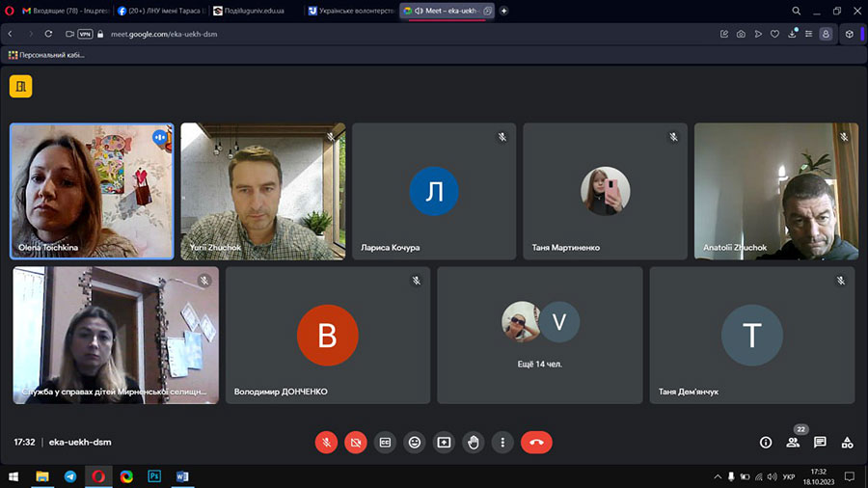Screen dimensions: 868x488
Task: Open Telegram from taskbar
Action: (x=70, y=476)
